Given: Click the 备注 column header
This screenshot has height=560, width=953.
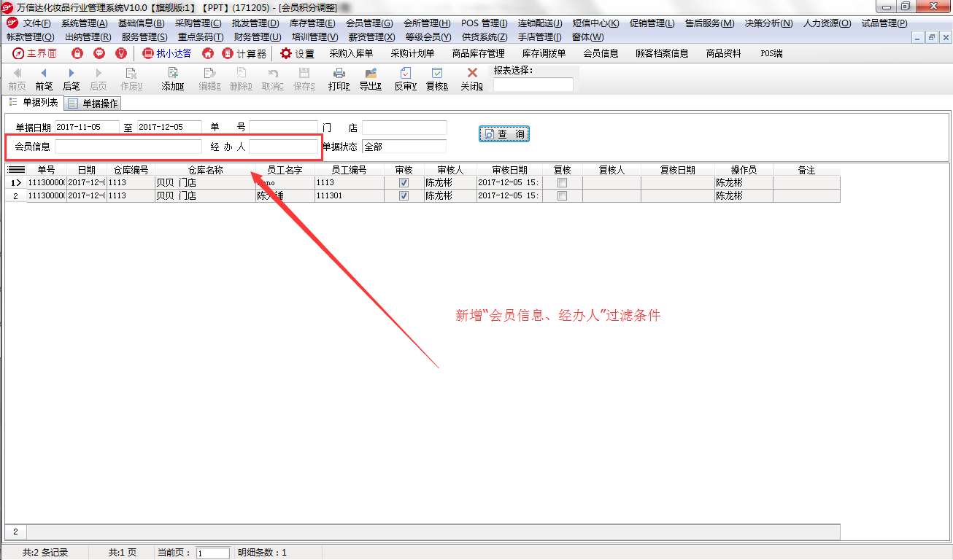Looking at the screenshot, I should coord(806,170).
